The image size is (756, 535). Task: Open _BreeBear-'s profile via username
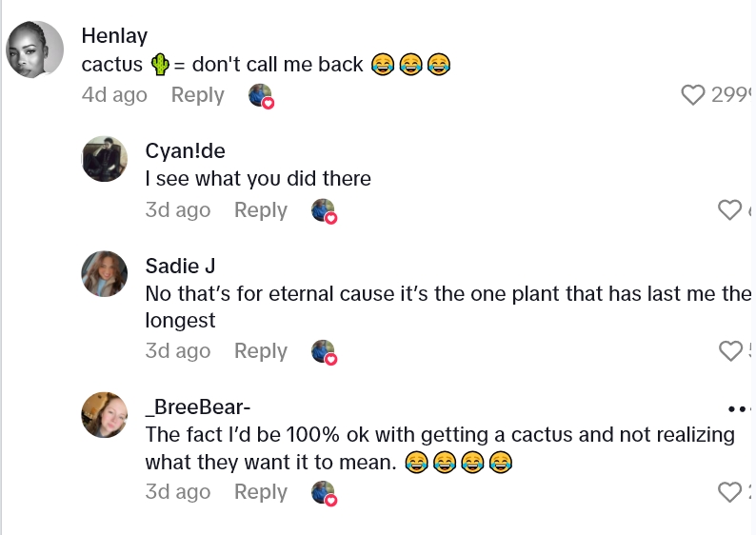coord(198,408)
